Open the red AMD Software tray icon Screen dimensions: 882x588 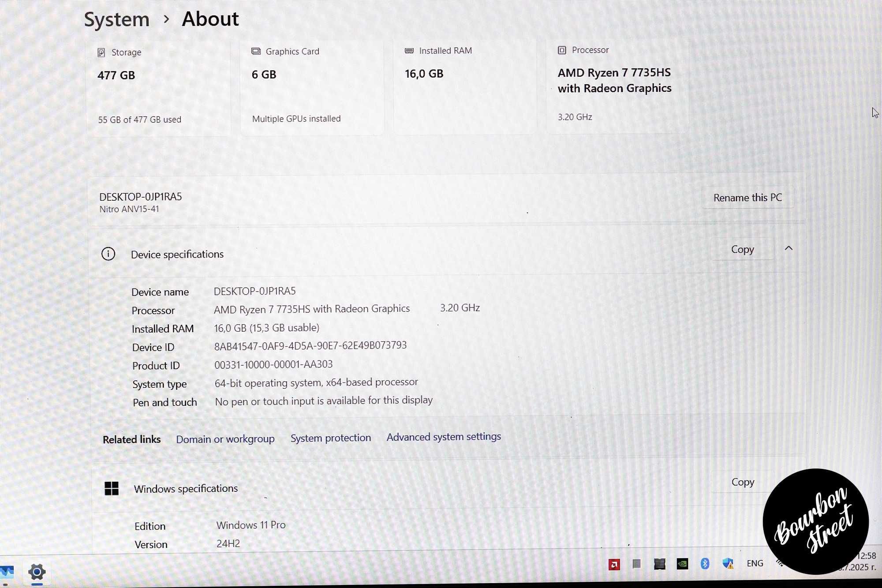(x=614, y=564)
